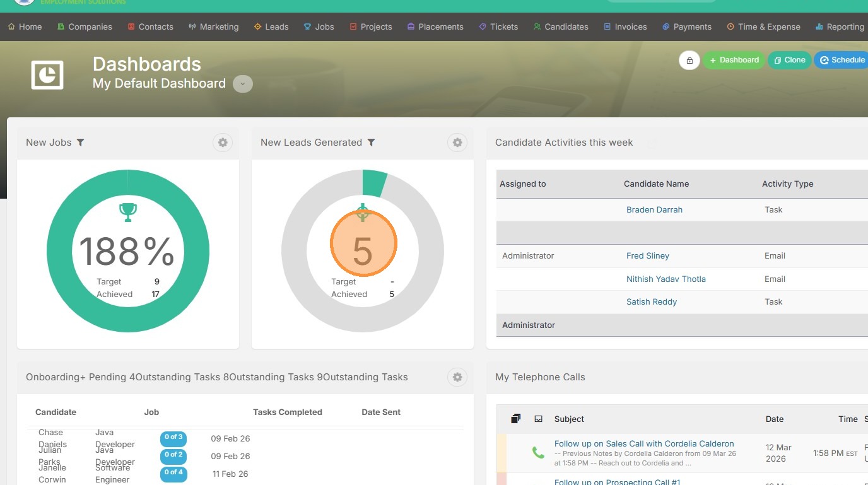Open the Candidates menu

coord(561,26)
